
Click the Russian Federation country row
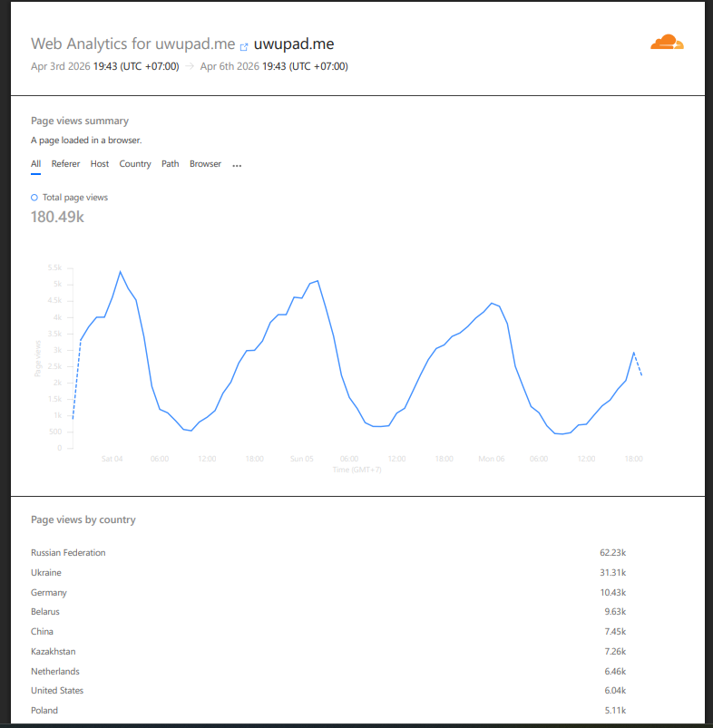pos(68,552)
